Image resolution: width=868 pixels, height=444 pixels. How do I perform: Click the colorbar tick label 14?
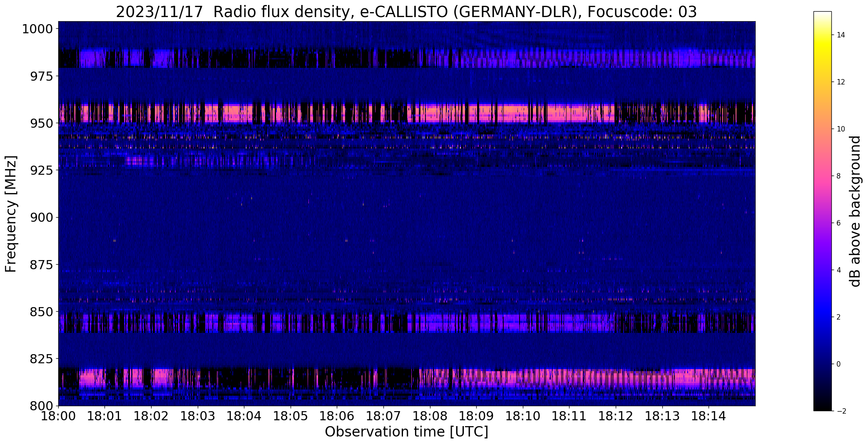841,35
